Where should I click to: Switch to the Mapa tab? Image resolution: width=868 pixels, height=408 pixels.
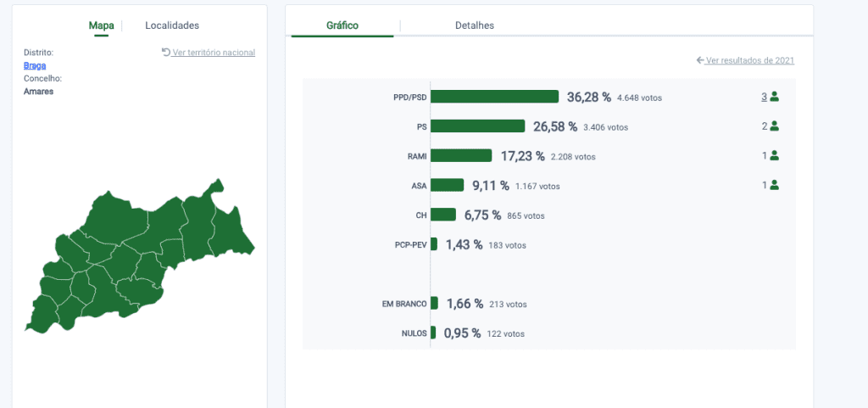click(102, 25)
